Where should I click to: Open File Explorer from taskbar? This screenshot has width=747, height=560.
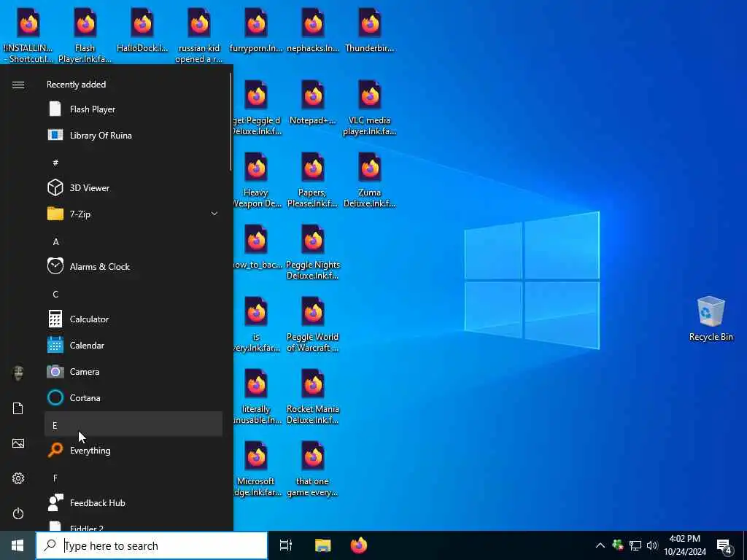click(x=322, y=545)
